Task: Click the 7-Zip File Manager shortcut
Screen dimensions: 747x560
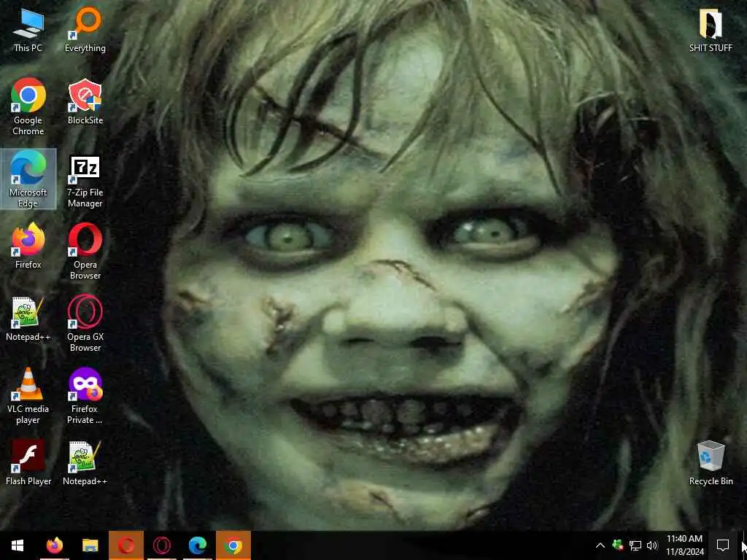Action: pos(85,182)
